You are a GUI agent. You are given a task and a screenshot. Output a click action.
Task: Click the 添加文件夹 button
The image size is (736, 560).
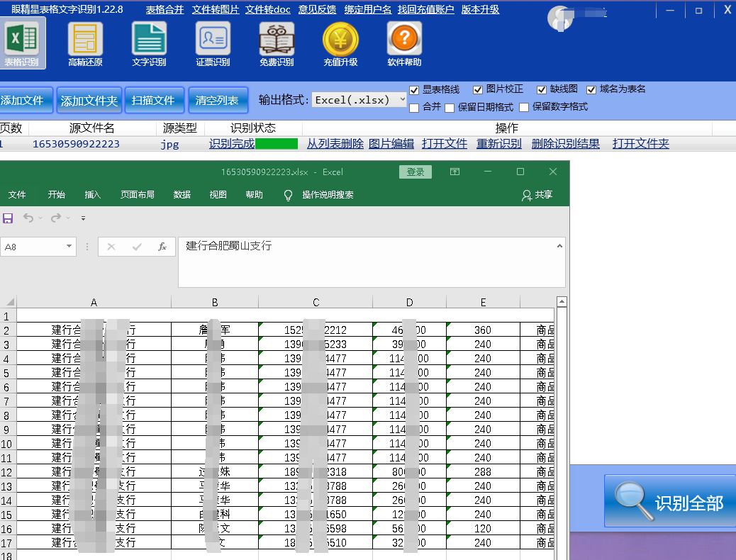[x=89, y=101]
